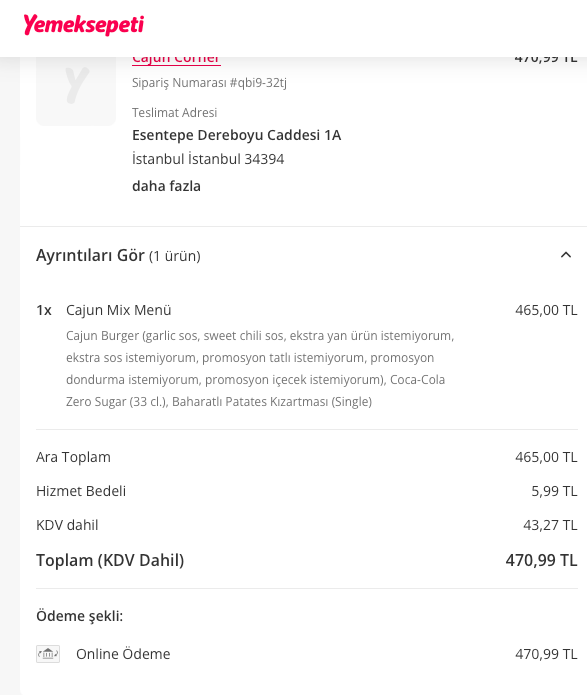Click the 1x quantity indicator

(44, 310)
